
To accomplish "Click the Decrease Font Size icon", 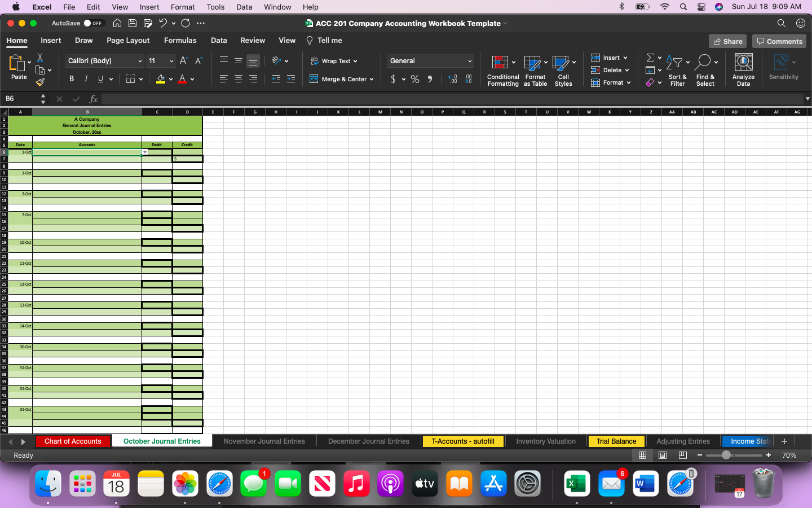I will [198, 61].
